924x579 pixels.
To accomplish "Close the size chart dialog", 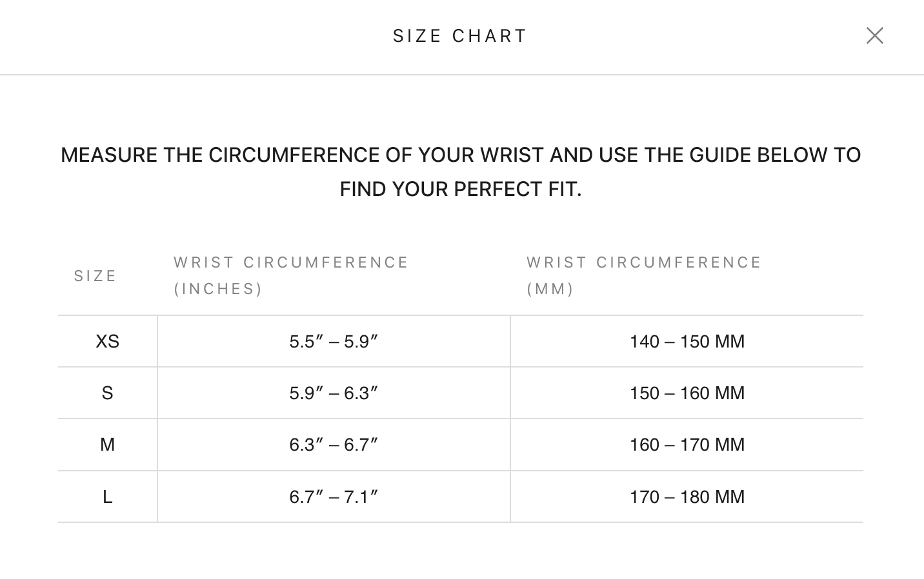I will click(x=874, y=35).
